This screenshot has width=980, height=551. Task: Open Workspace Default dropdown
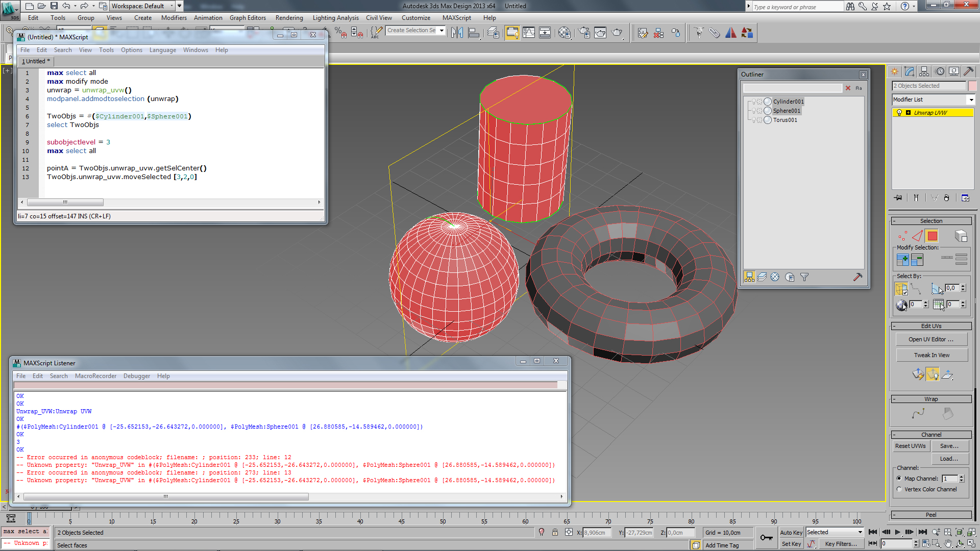pyautogui.click(x=143, y=6)
